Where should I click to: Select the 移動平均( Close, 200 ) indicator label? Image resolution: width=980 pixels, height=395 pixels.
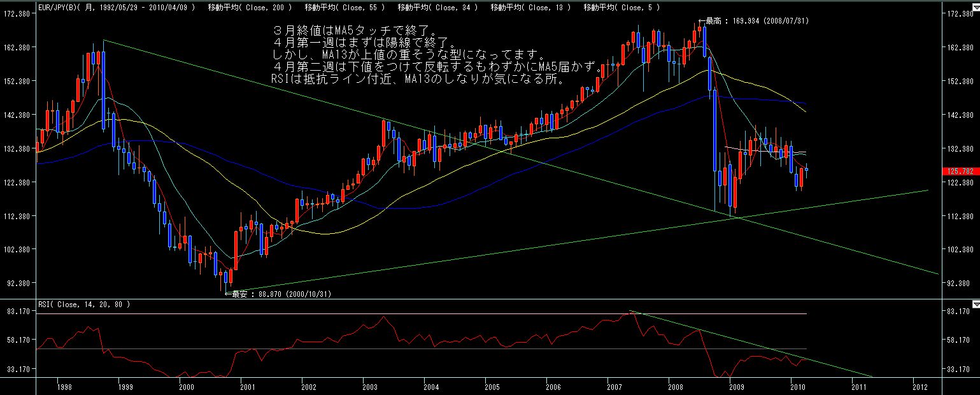click(x=250, y=8)
